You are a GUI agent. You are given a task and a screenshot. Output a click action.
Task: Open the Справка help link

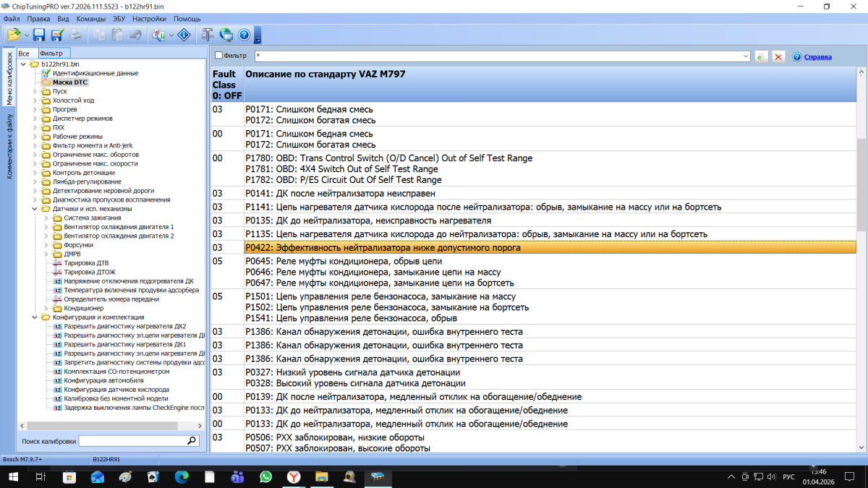coord(817,56)
